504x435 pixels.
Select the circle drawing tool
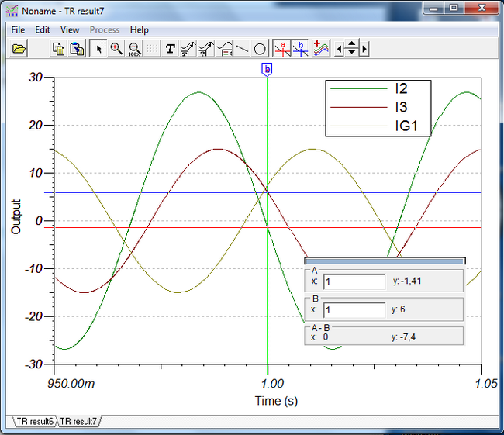261,49
